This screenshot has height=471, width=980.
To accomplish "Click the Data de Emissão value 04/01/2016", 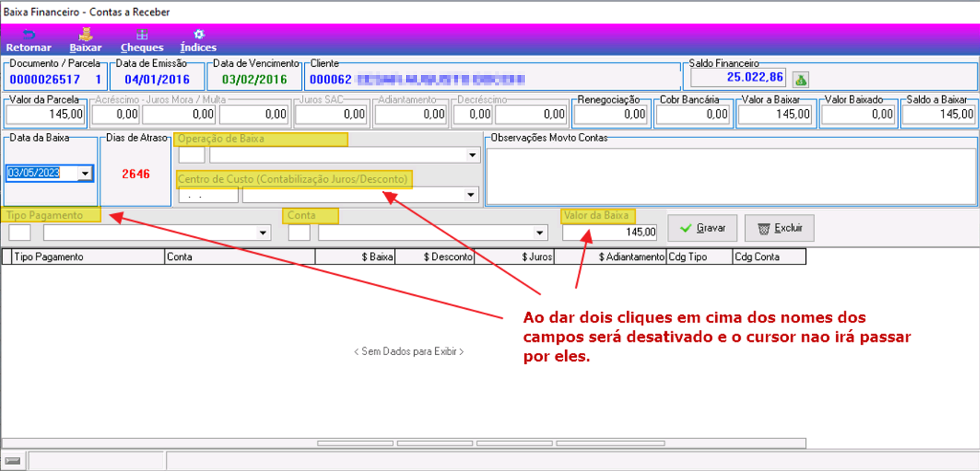I will tap(157, 79).
